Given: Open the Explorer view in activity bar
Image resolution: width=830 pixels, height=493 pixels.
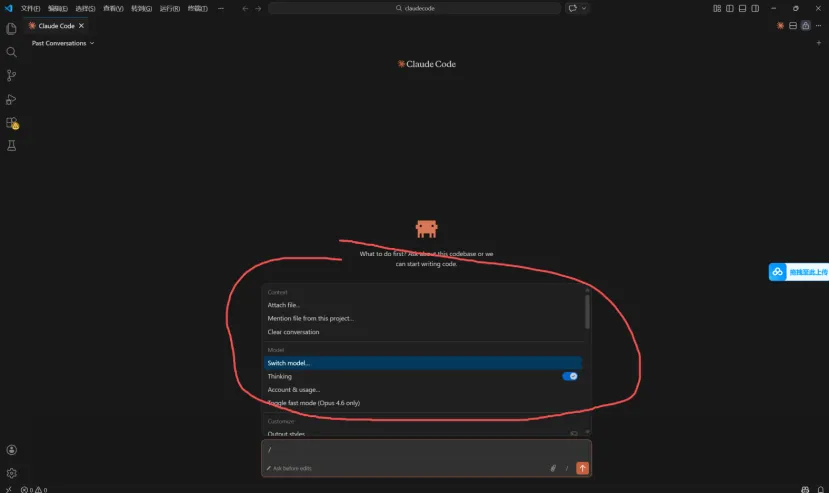Looking at the screenshot, I should (x=11, y=29).
